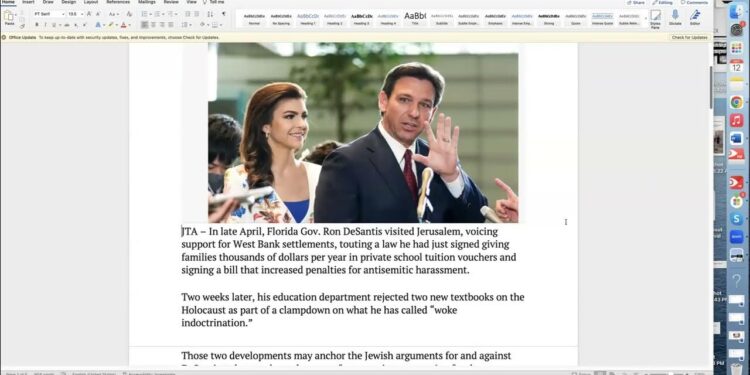Toggle Strikethrough formatting
This screenshot has height=375, width=750.
(x=67, y=25)
